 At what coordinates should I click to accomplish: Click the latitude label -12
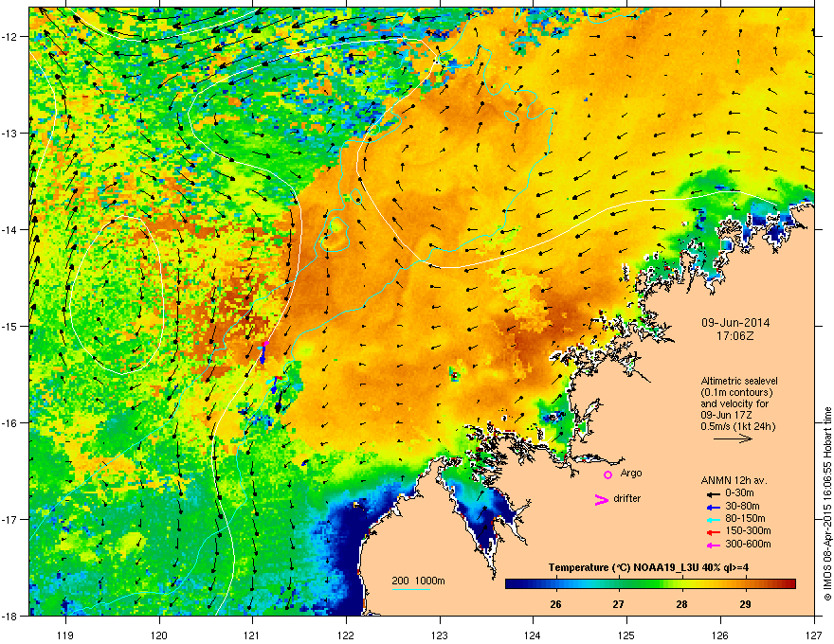point(9,37)
